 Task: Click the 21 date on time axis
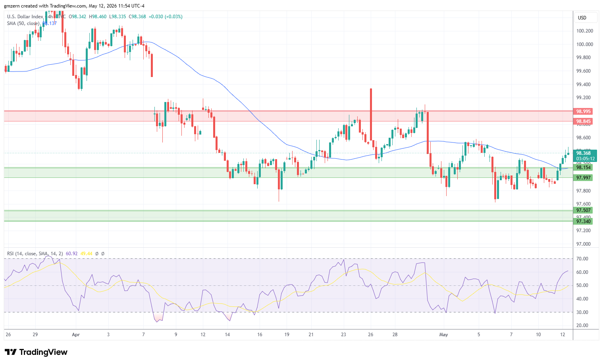coord(311,335)
